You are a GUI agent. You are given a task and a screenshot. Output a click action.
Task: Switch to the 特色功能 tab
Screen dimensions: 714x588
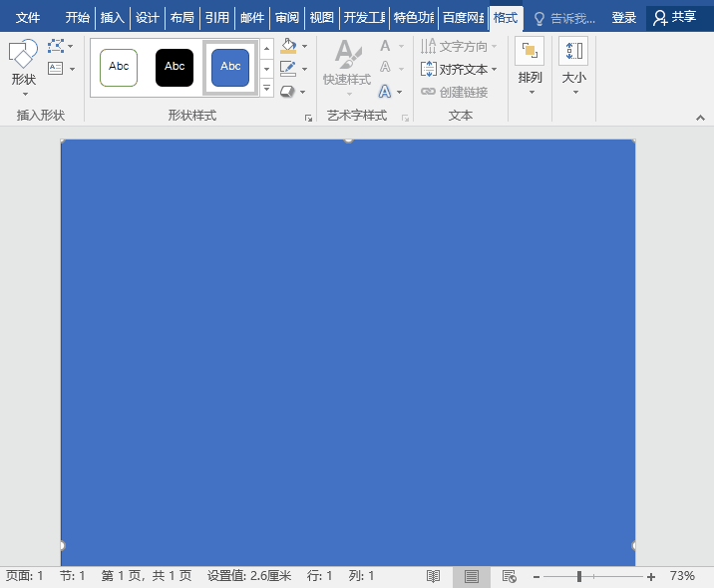[414, 18]
